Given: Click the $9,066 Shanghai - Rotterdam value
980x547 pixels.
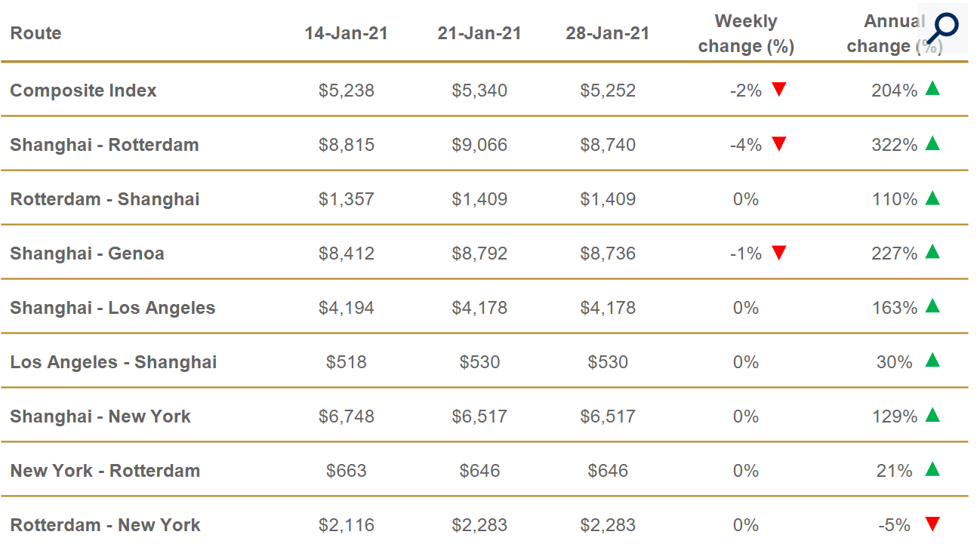Looking at the screenshot, I should [479, 145].
